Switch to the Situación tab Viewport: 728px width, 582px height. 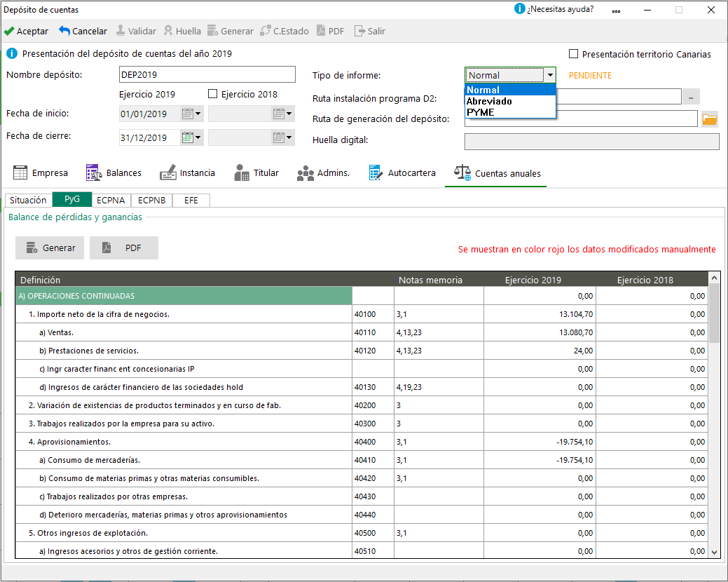[x=28, y=200]
